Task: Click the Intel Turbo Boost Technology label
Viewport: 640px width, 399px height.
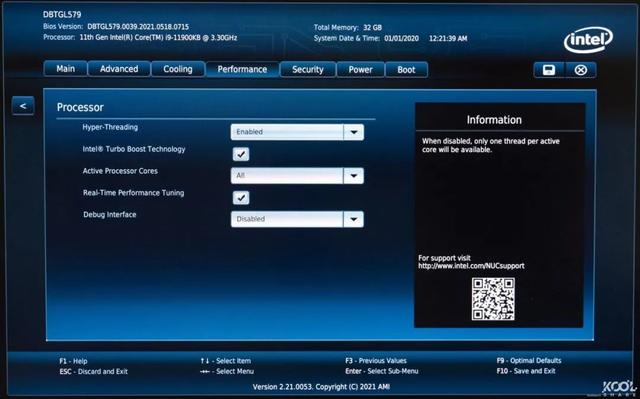Action: tap(134, 149)
